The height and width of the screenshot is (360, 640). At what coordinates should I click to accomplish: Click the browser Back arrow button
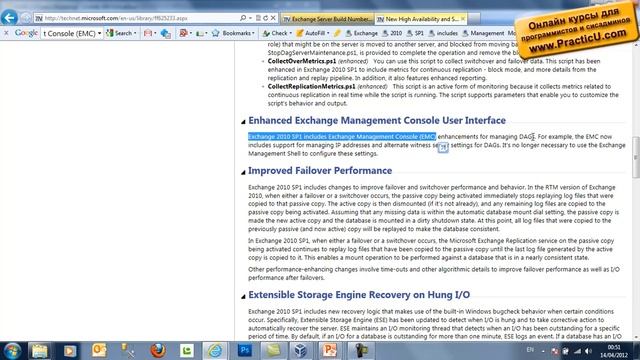coord(9,18)
